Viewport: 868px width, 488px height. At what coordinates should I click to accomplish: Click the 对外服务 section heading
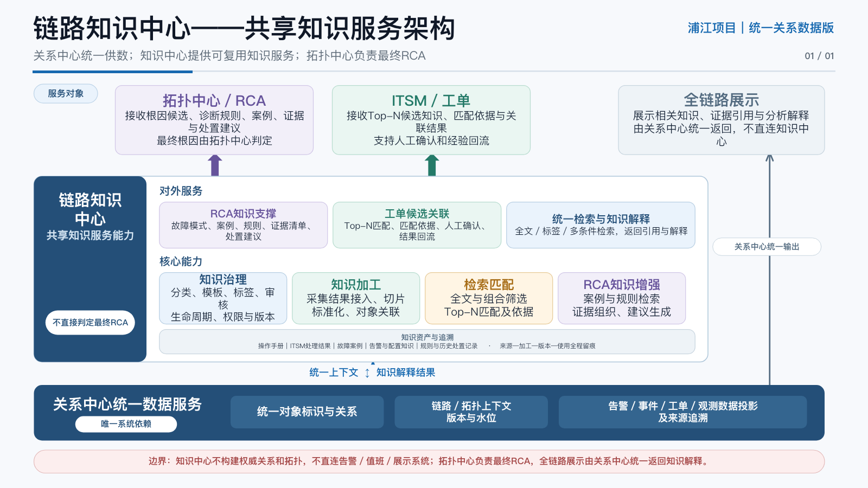click(181, 191)
